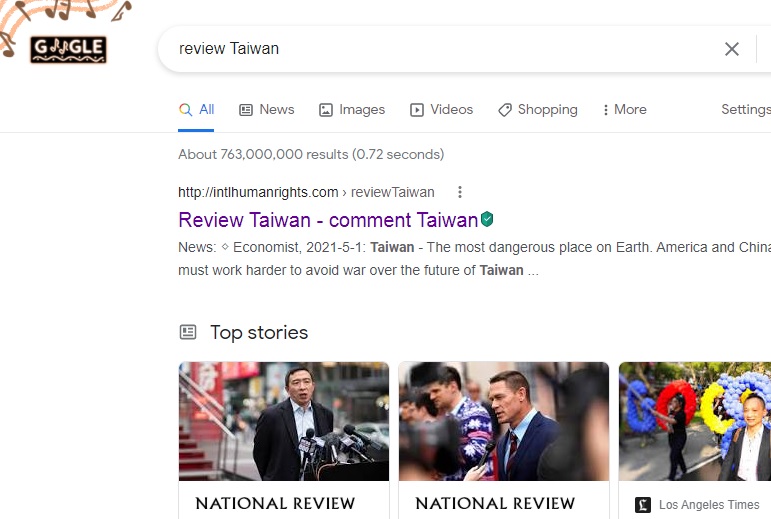Select the Shopping tab

(537, 110)
